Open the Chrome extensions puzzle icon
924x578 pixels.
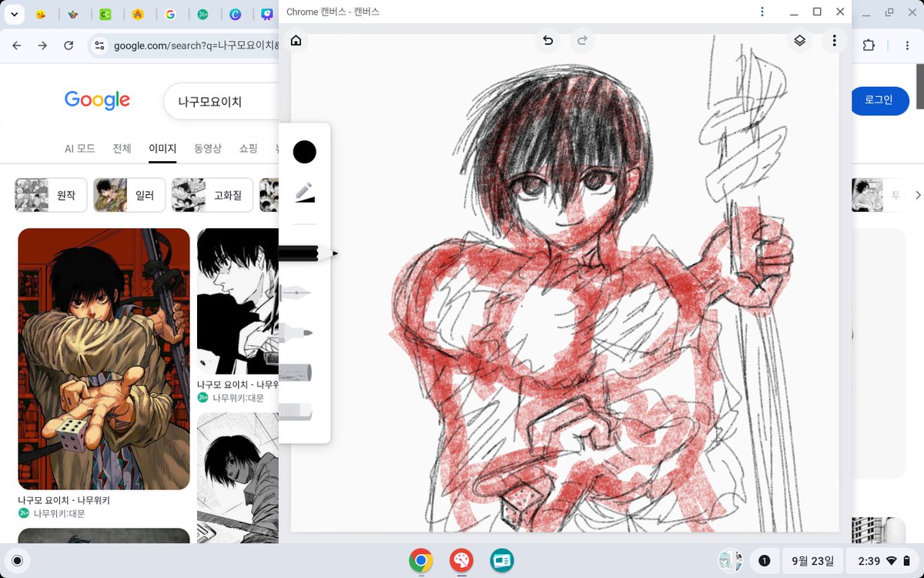869,45
